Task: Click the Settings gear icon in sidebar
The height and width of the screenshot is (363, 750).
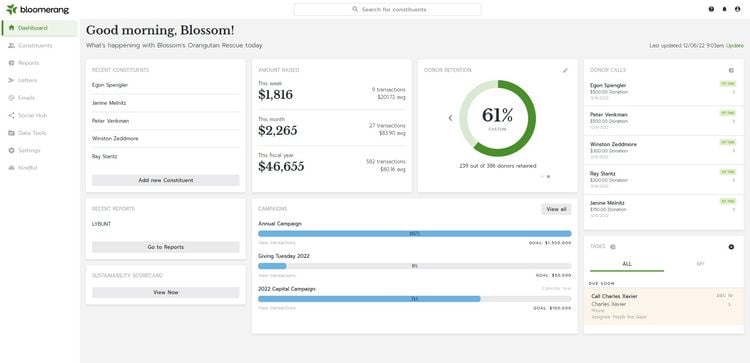Action: [11, 150]
